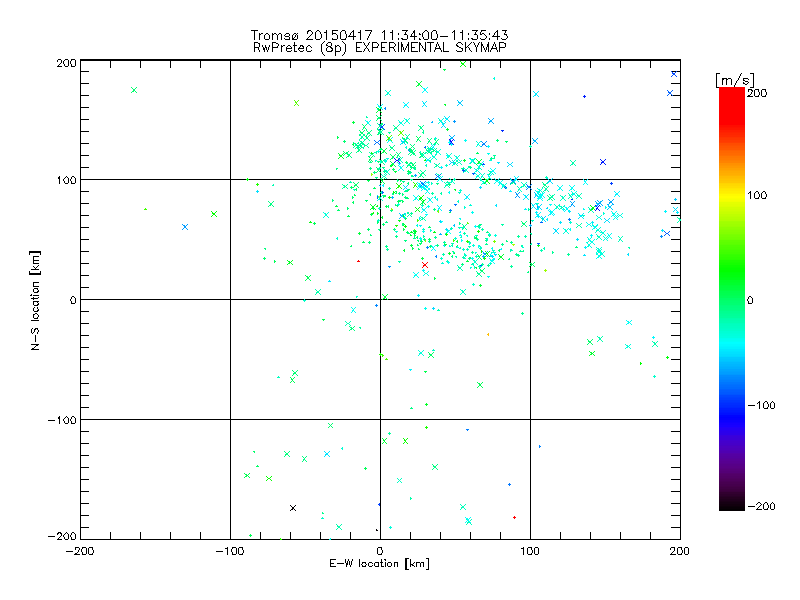Click the '0' tick on the E-W axis
800x600 pixels.
(380, 551)
